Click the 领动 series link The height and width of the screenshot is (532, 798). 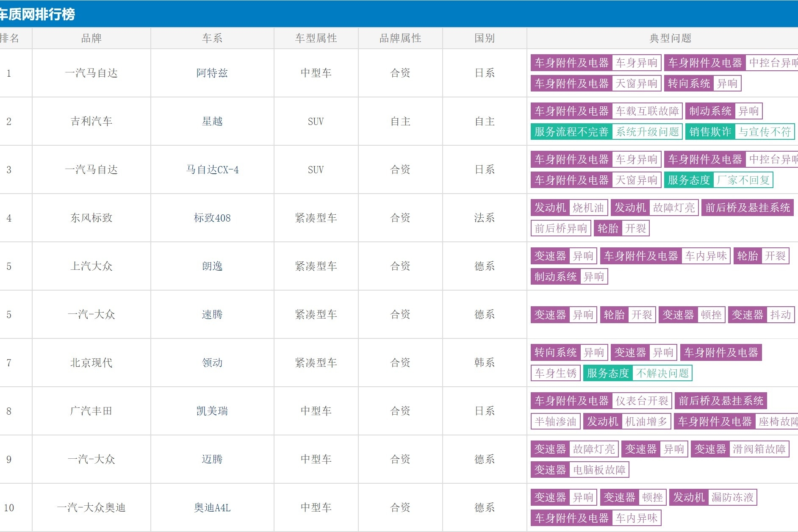point(212,363)
